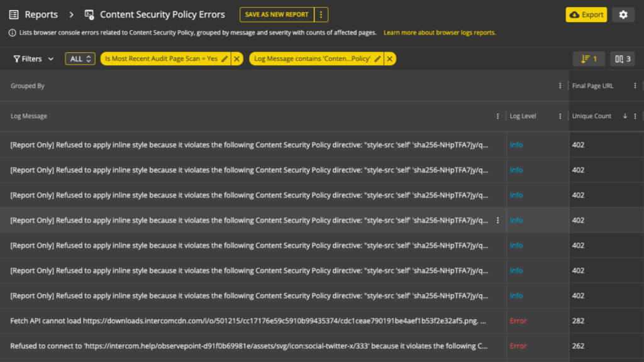Open the Reports breadcrumb menu item
Screen dimensions: 644x362
(x=42, y=14)
